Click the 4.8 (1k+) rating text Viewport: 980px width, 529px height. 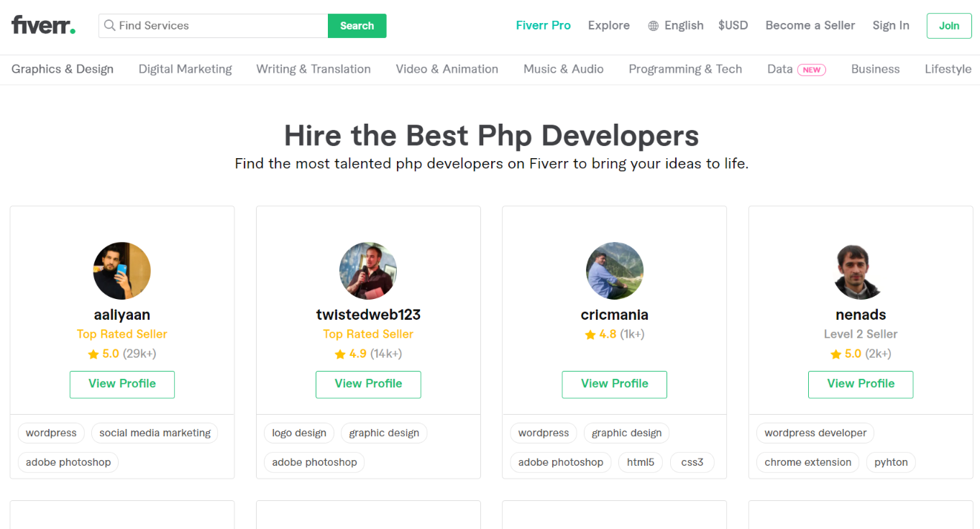(x=622, y=335)
